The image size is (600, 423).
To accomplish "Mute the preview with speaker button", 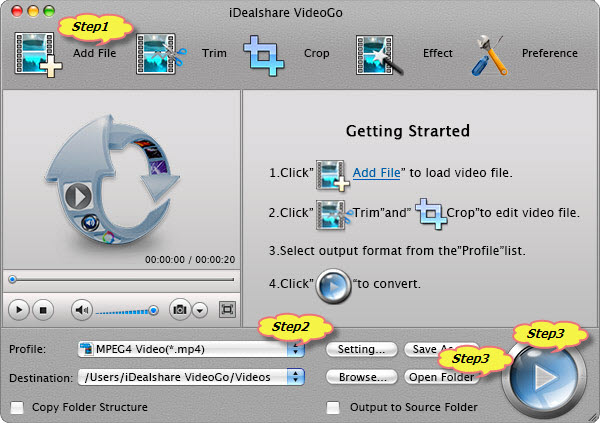I will click(82, 310).
